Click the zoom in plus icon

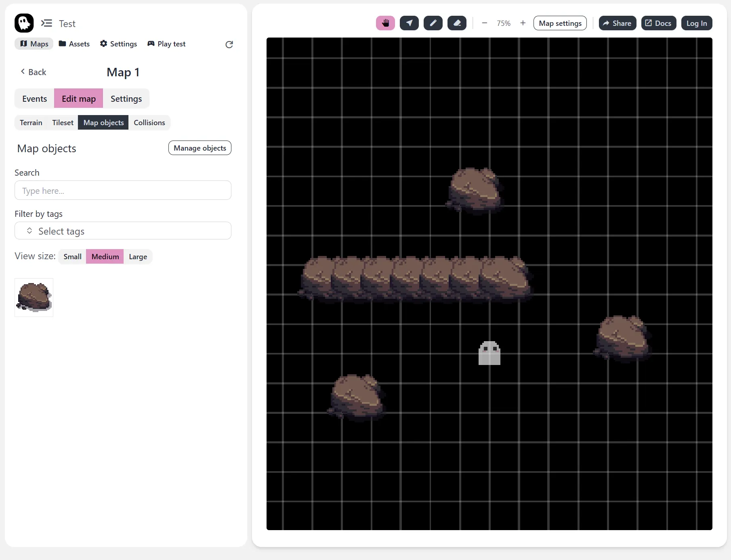tap(523, 23)
